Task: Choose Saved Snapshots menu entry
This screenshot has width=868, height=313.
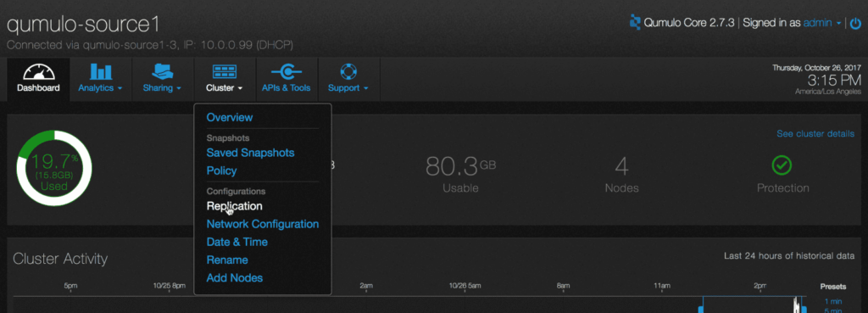Action: coord(250,153)
